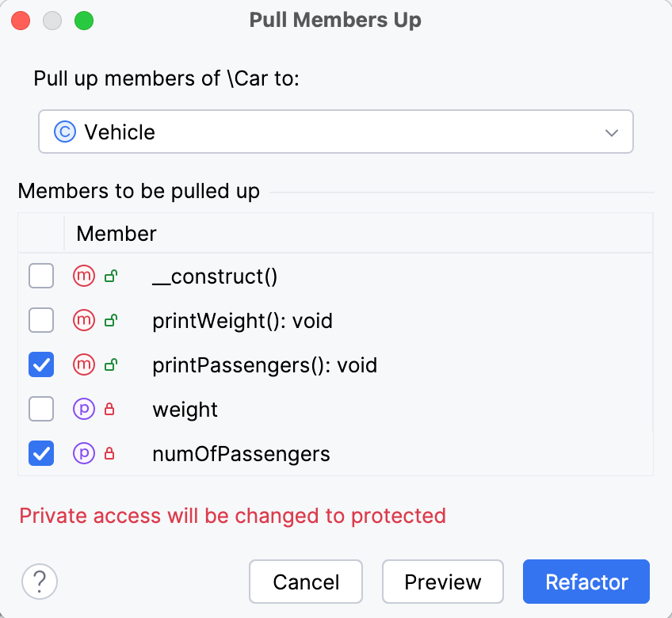Click the open padlock icon beside printWeight()
The height and width of the screenshot is (618, 672).
(x=112, y=320)
